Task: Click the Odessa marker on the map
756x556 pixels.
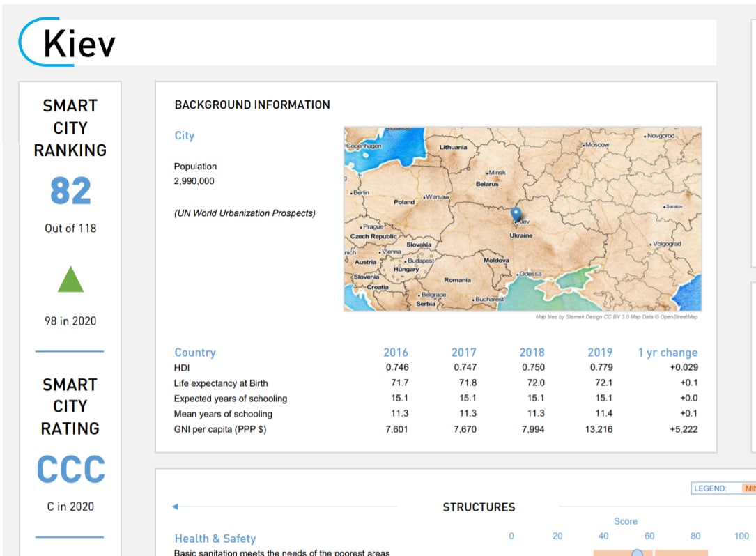Action: [x=517, y=274]
